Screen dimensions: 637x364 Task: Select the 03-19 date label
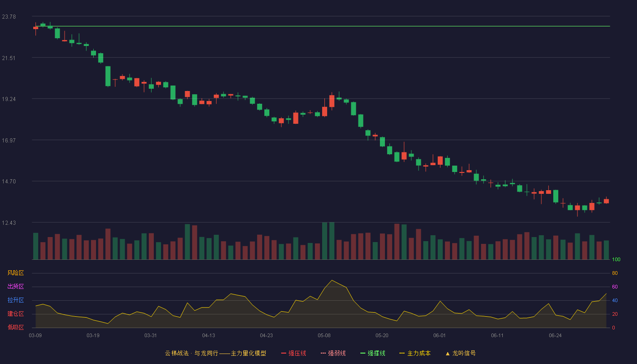(x=93, y=335)
